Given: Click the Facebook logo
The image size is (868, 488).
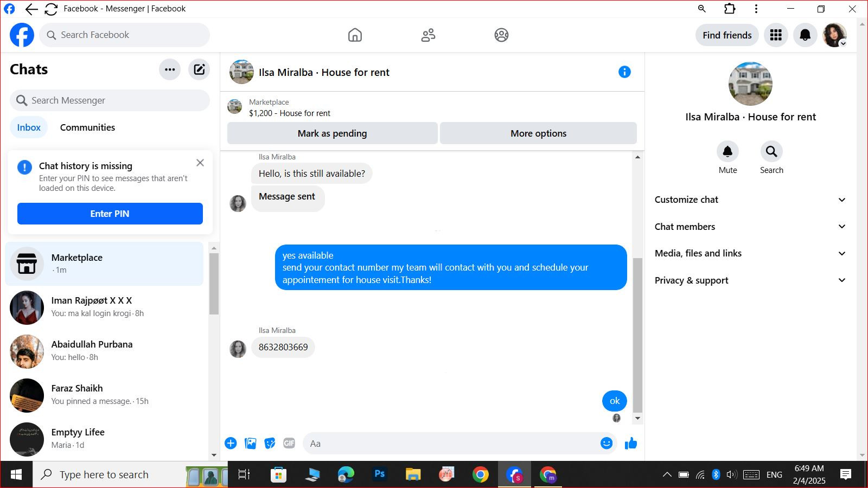Looking at the screenshot, I should [22, 35].
